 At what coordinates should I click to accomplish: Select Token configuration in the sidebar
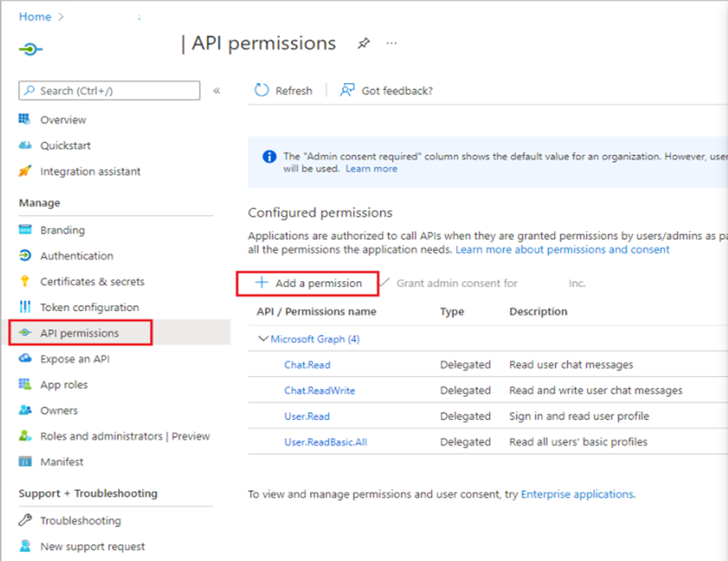point(89,307)
